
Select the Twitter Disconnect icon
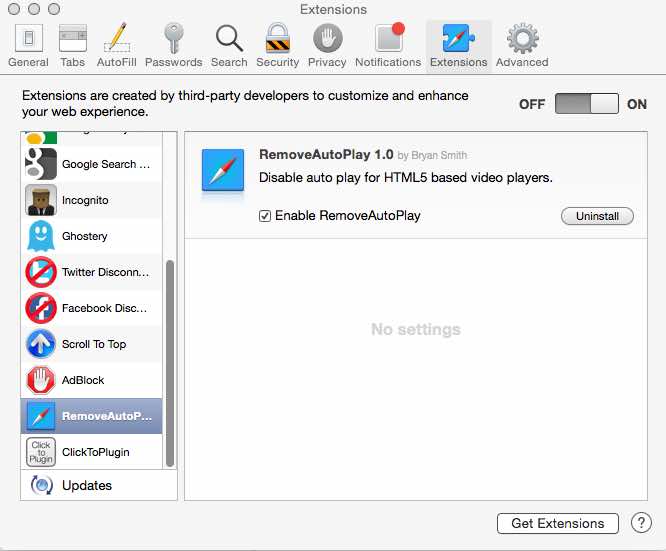tap(41, 272)
